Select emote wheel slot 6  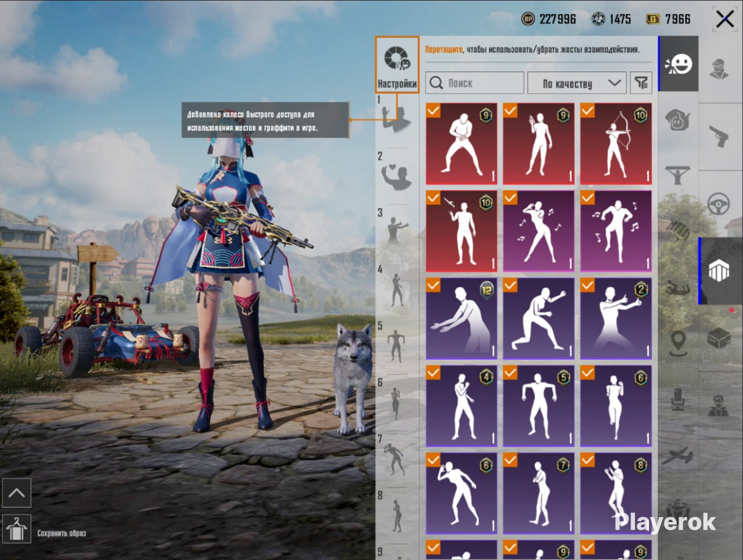point(397,402)
